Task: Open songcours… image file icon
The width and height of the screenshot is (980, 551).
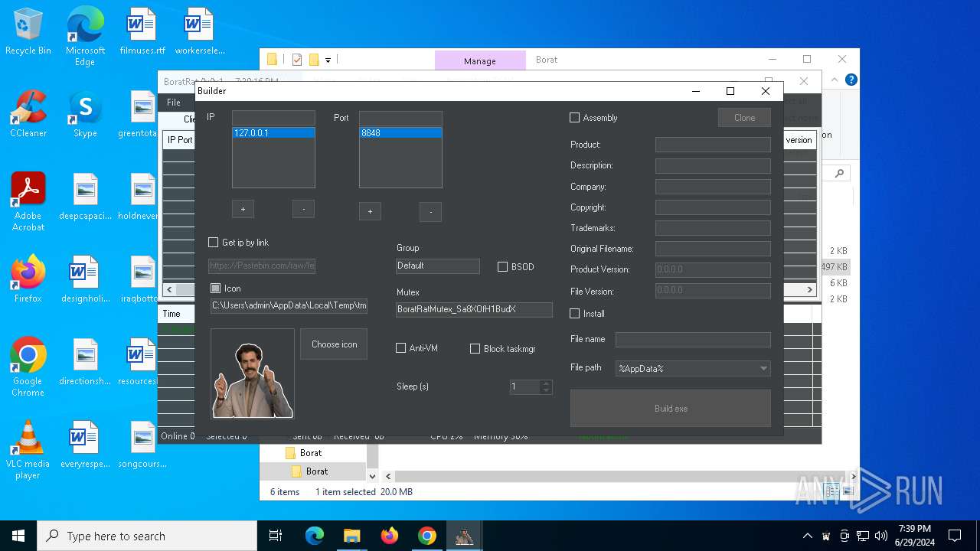Action: pyautogui.click(x=142, y=445)
